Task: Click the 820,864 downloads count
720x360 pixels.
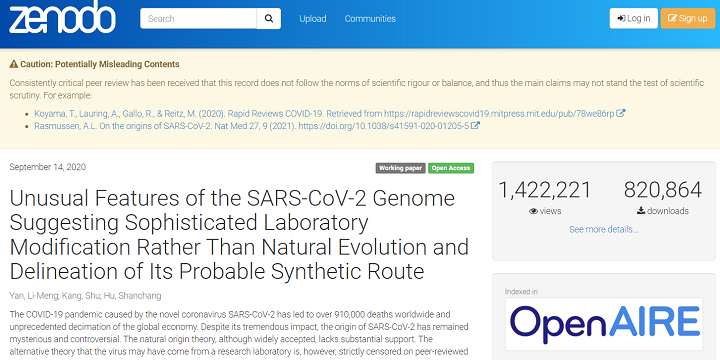Action: click(x=663, y=190)
